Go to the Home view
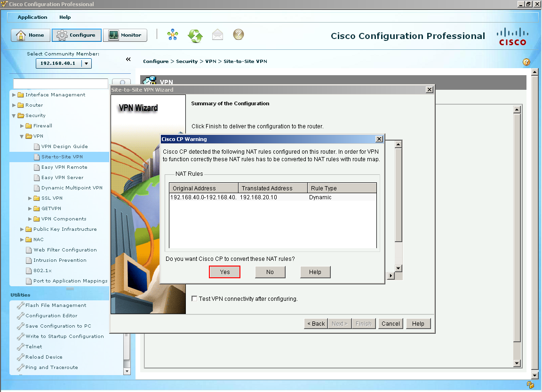 coord(31,35)
